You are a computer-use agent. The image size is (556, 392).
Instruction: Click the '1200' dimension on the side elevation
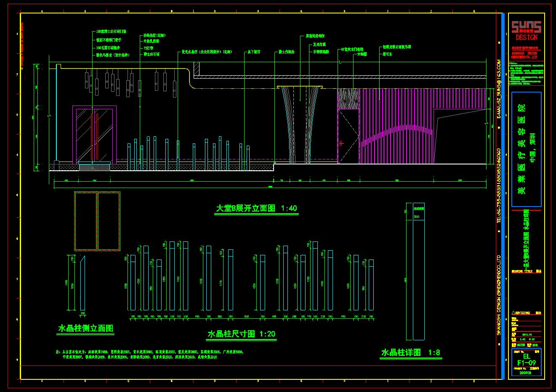66,283
